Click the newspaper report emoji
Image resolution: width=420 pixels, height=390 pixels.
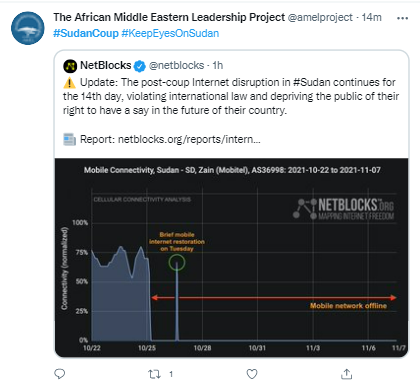tap(70, 139)
